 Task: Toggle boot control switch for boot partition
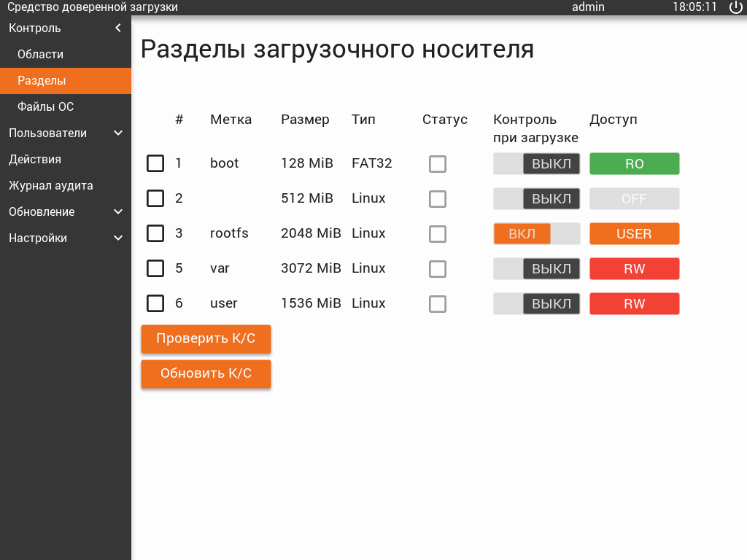click(x=536, y=164)
